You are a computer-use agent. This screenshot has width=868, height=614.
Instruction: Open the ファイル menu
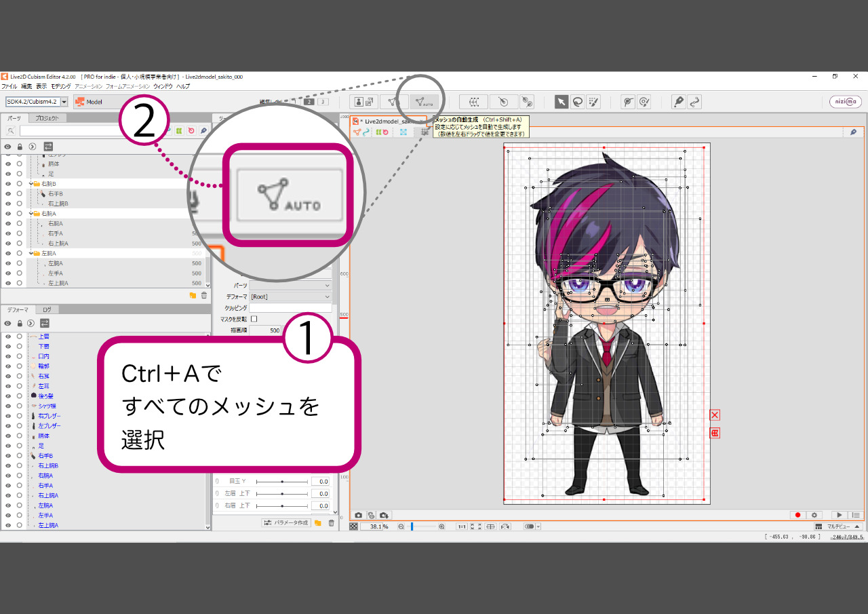pyautogui.click(x=9, y=86)
